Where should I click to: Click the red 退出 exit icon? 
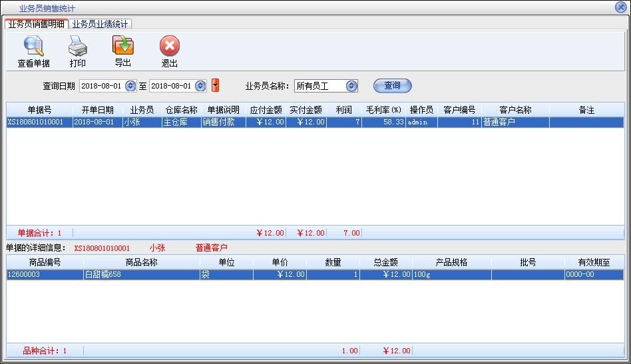[170, 47]
